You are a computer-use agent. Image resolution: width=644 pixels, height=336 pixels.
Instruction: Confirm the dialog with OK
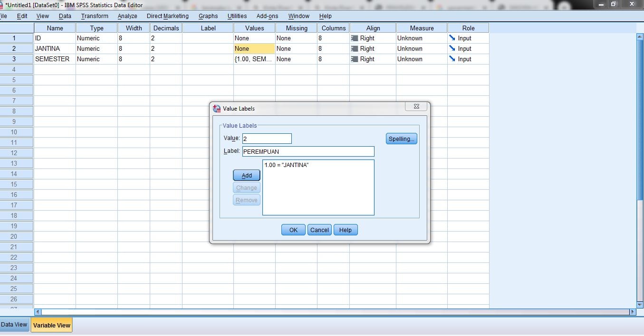coord(293,230)
